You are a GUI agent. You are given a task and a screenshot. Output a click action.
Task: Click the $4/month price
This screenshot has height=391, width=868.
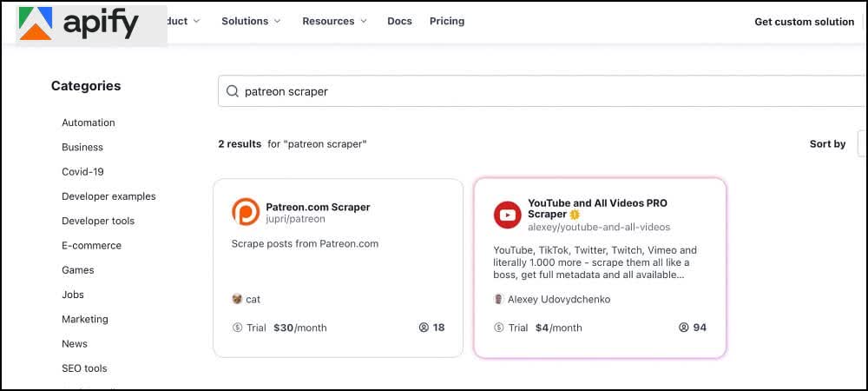point(558,328)
